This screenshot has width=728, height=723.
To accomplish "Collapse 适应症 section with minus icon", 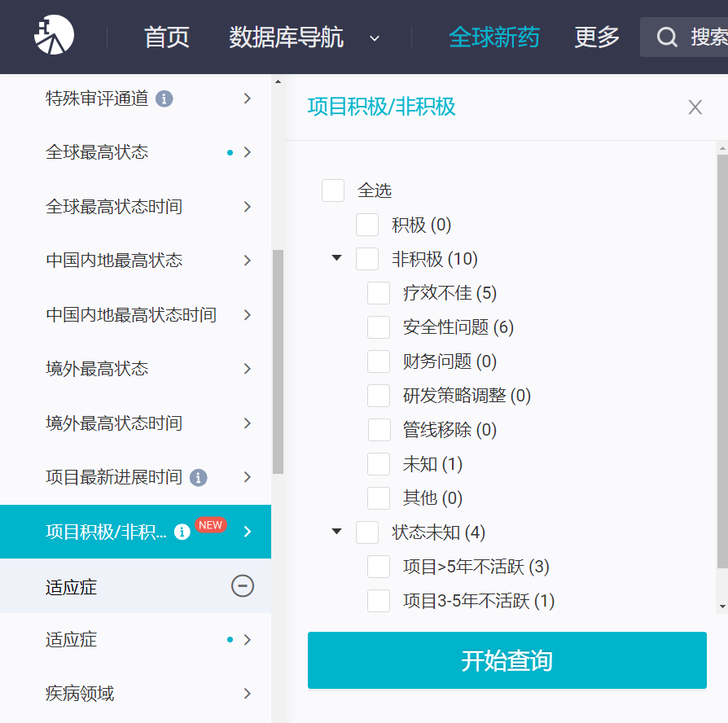I will pos(243,586).
